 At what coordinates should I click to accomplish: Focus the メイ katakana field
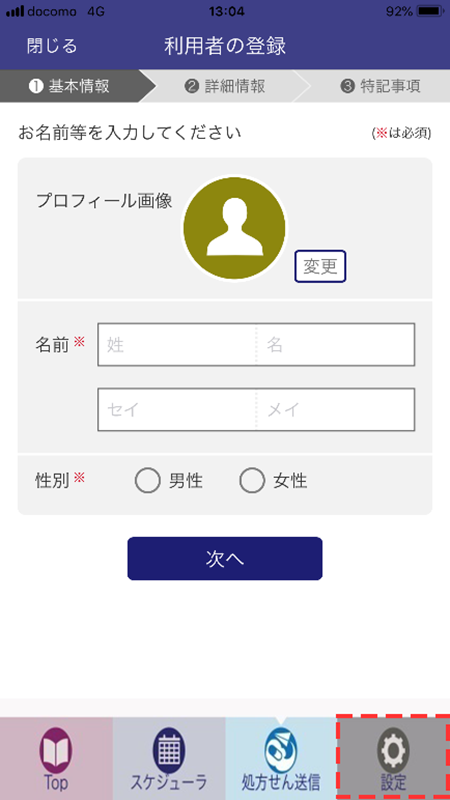336,410
